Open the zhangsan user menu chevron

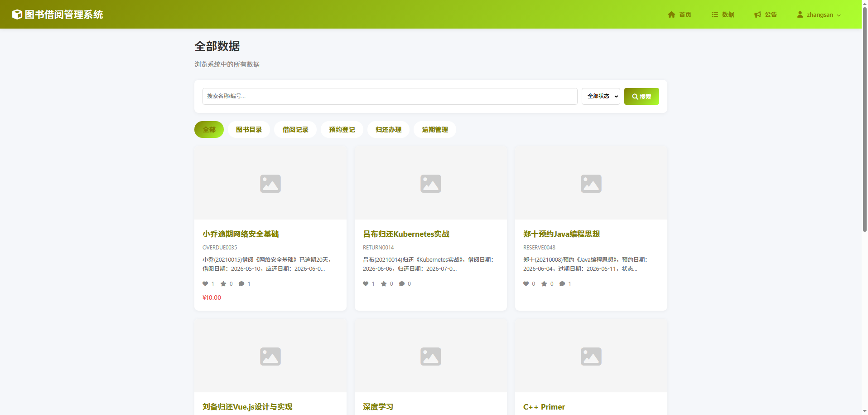click(839, 15)
